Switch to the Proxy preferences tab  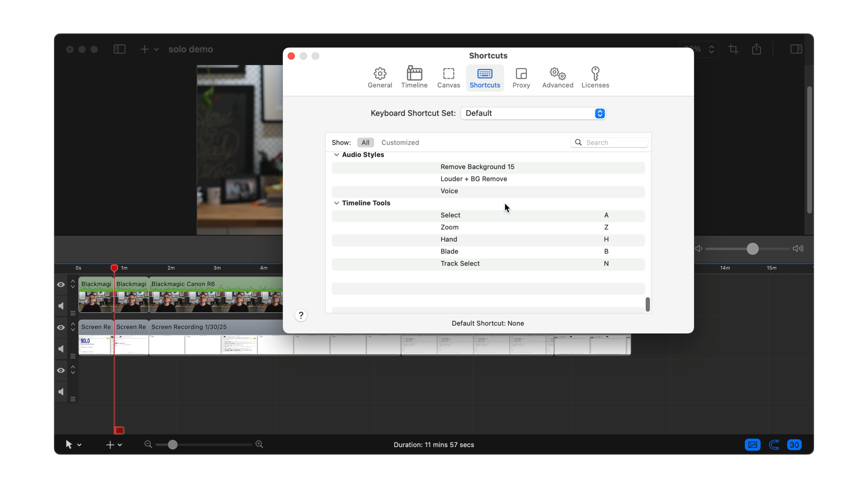click(521, 78)
